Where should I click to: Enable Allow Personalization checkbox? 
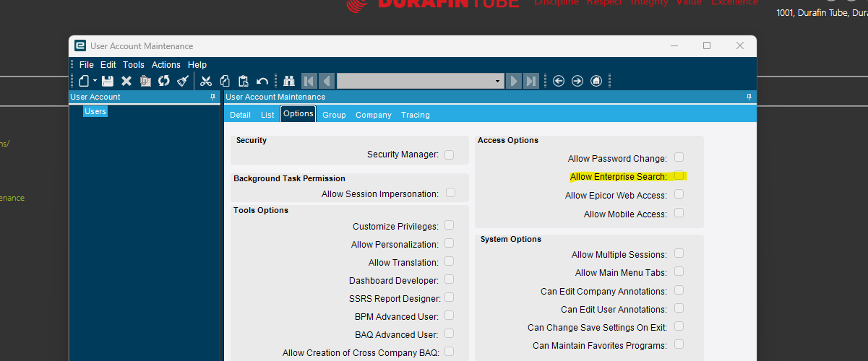click(450, 243)
